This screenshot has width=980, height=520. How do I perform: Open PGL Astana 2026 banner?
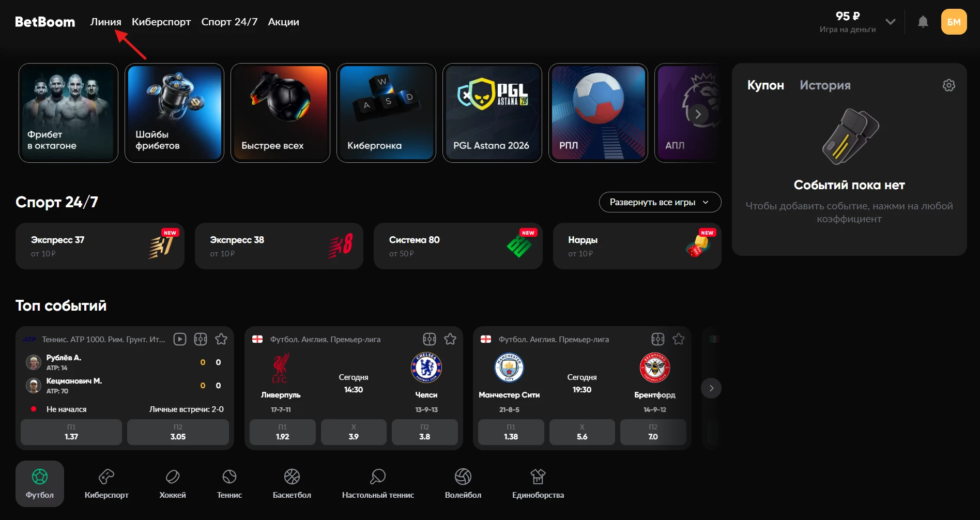(492, 113)
